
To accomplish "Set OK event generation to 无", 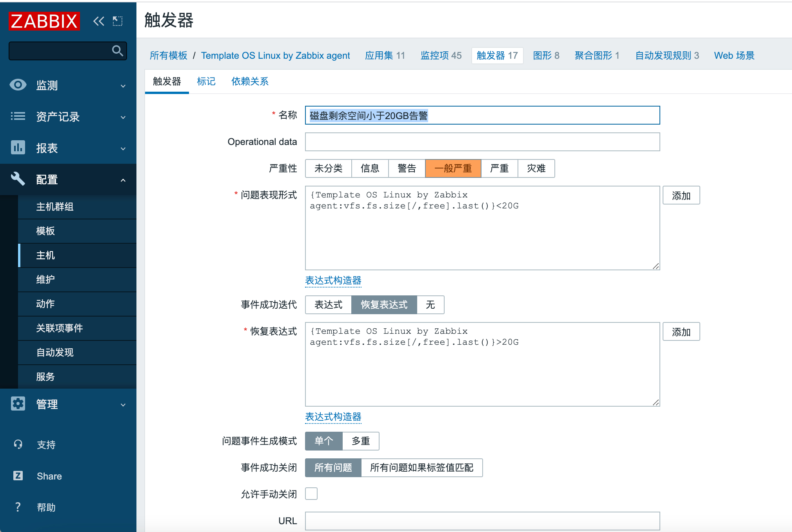I will [x=430, y=305].
